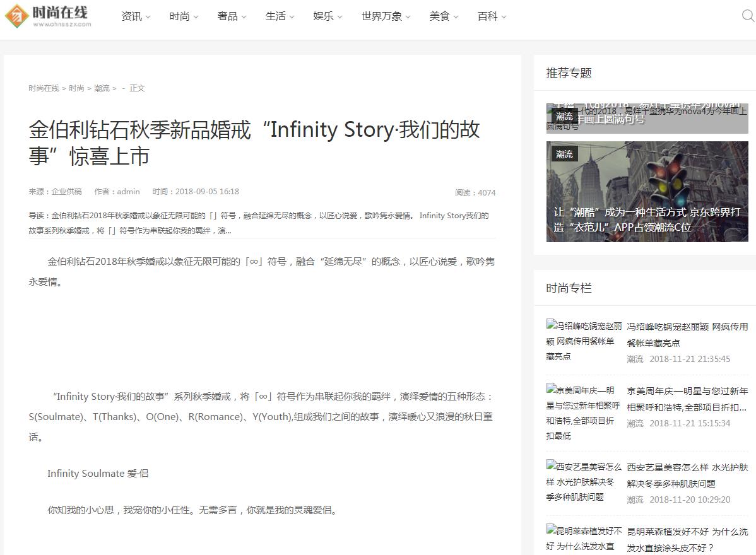Open 西安艺星美容怎么样 article link
This screenshot has height=555, width=756.
point(688,475)
